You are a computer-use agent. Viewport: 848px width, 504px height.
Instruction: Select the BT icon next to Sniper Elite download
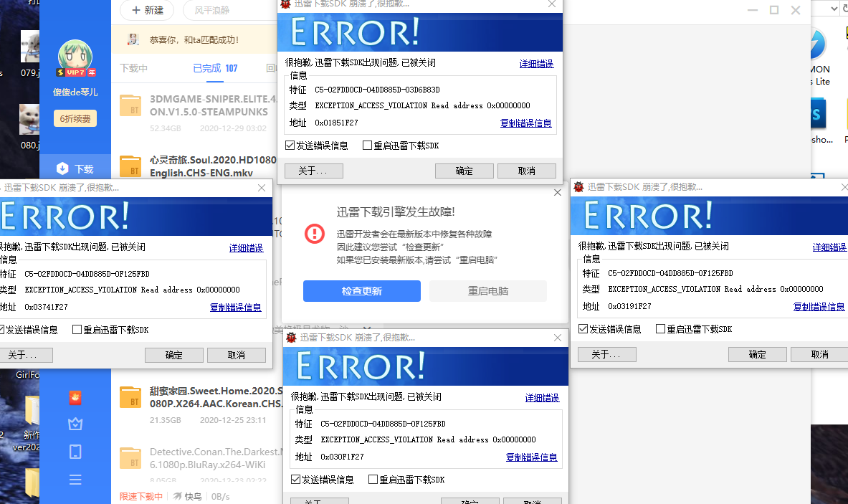tap(130, 107)
